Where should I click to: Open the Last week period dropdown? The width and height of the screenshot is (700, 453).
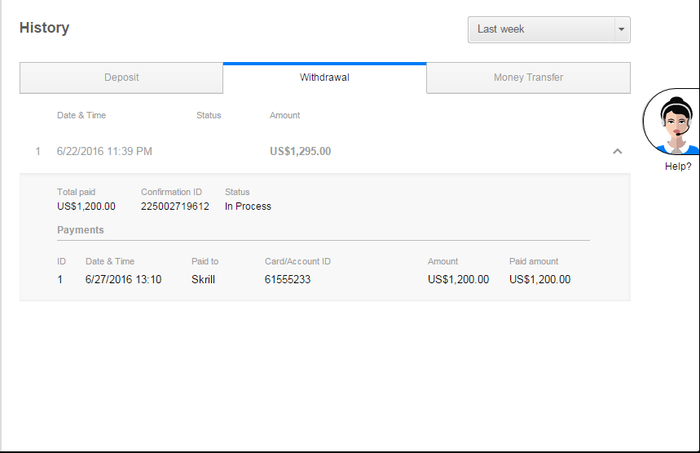tap(549, 29)
